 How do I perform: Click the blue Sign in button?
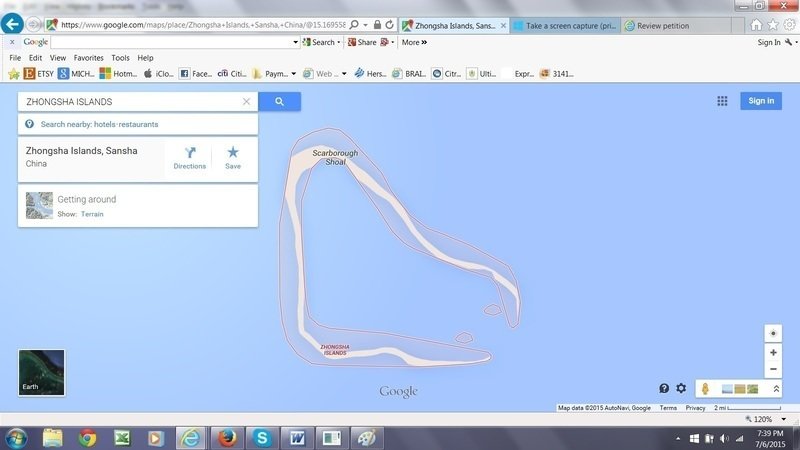click(x=760, y=101)
